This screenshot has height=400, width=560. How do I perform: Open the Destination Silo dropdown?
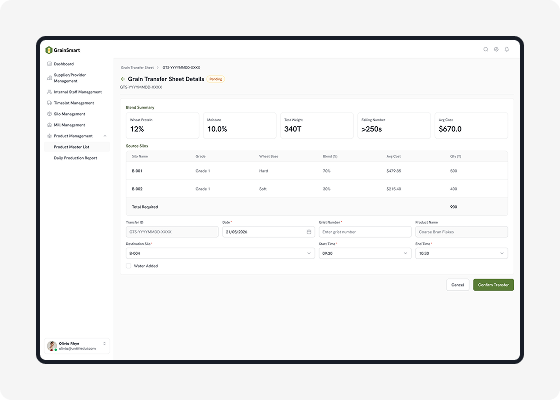[x=220, y=253]
